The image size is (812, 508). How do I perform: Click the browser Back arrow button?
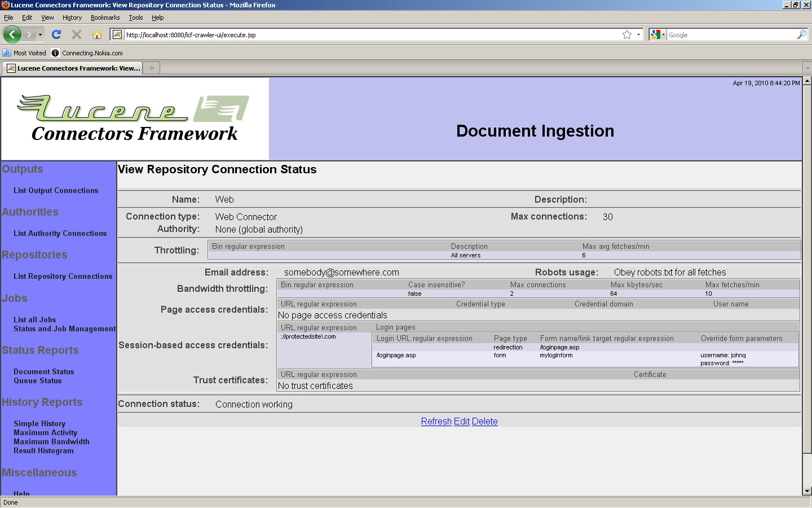12,34
